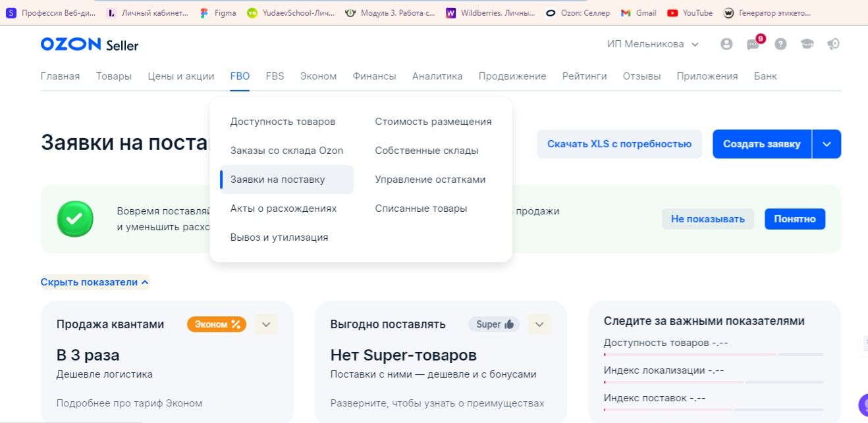Screen dimensions: 868x423
Task: Open Модуль 3. Работа с bookmark
Action: coord(390,12)
